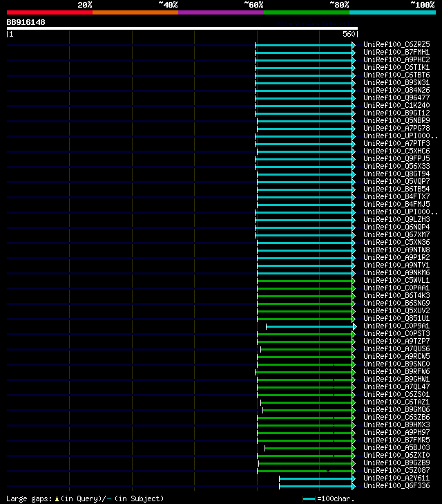The width and height of the screenshot is (442, 504).
Task: Click the green ~80% identity legend bar
Action: pos(307,12)
